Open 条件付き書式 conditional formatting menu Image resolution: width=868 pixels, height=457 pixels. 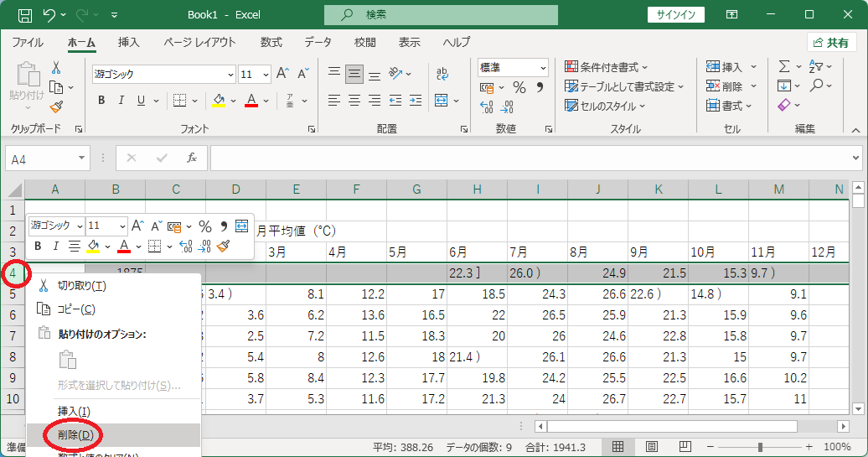(x=606, y=67)
